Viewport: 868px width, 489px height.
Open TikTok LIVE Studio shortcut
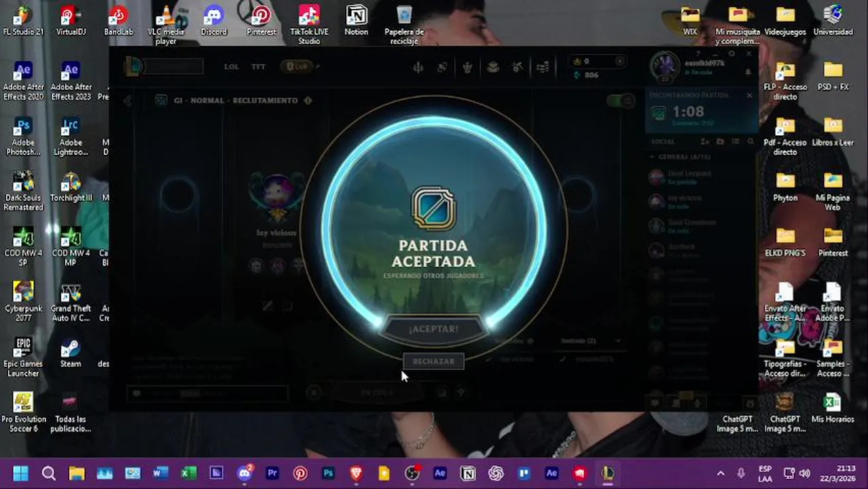coord(309,26)
